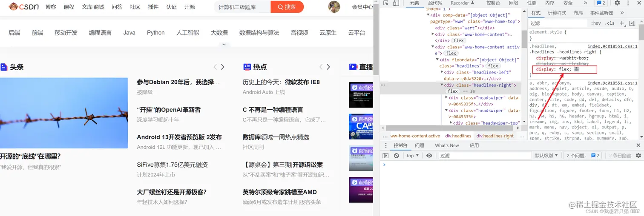Screen dimensions: 644x216
Task: Close the console drawer
Action: coord(638,145)
